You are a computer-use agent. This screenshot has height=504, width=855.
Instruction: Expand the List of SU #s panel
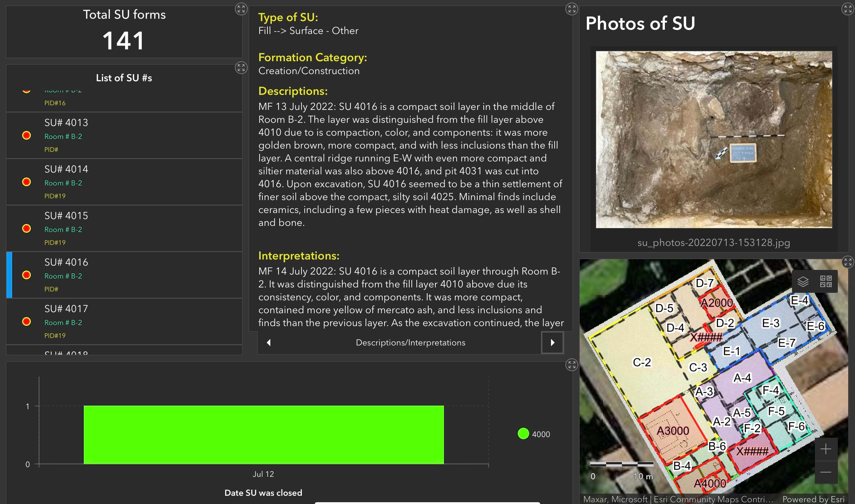click(241, 68)
